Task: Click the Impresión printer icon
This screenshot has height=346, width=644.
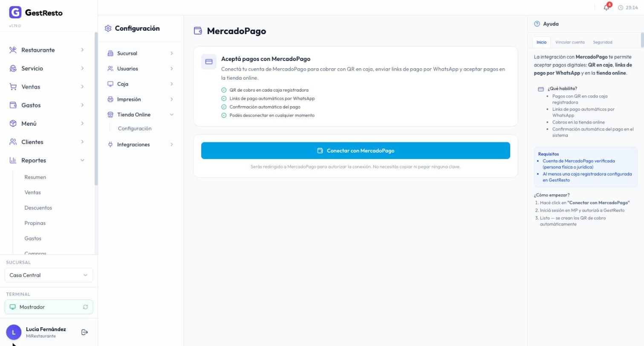Action: click(x=110, y=99)
